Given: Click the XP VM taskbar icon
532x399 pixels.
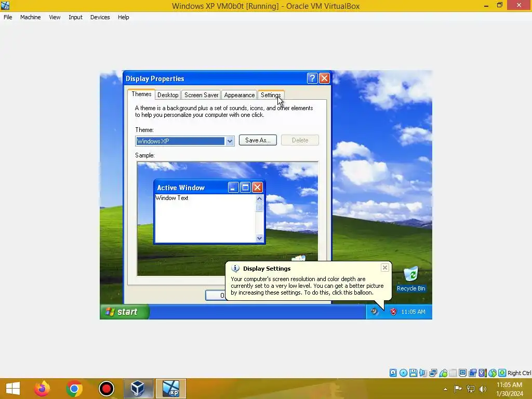Looking at the screenshot, I should click(170, 389).
